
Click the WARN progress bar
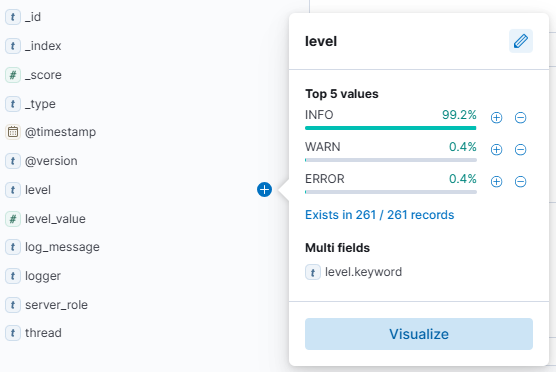pos(390,160)
